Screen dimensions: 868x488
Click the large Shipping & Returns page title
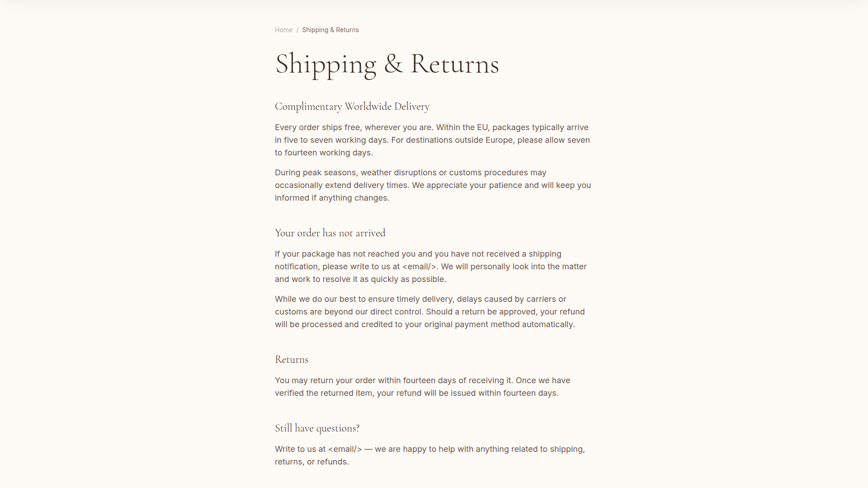[x=387, y=64]
